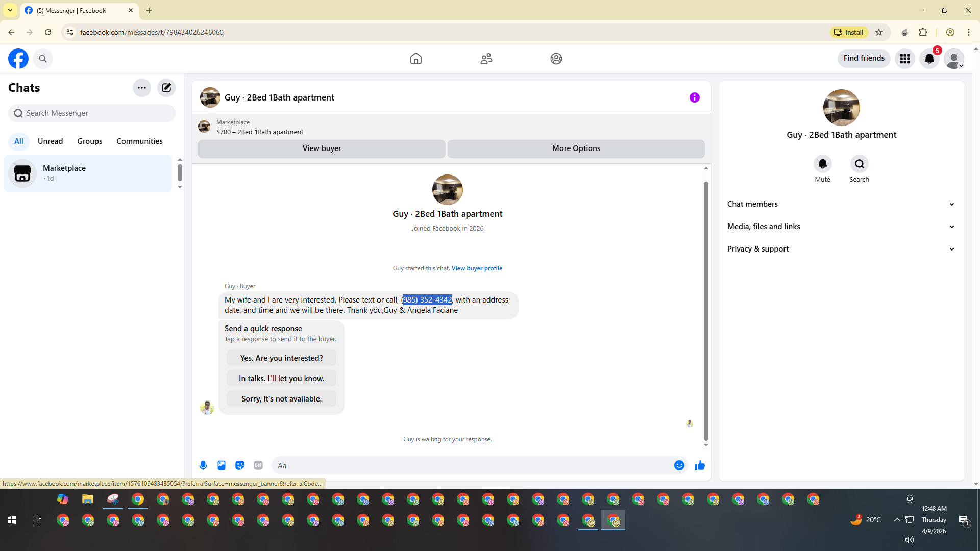Image resolution: width=980 pixels, height=551 pixels.
Task: Click the Search Messenger field
Action: 92,113
